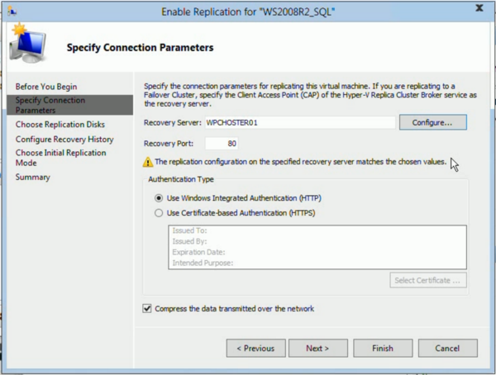Click the wizard icon in the title bar
This screenshot has width=496, height=375.
pos(12,12)
